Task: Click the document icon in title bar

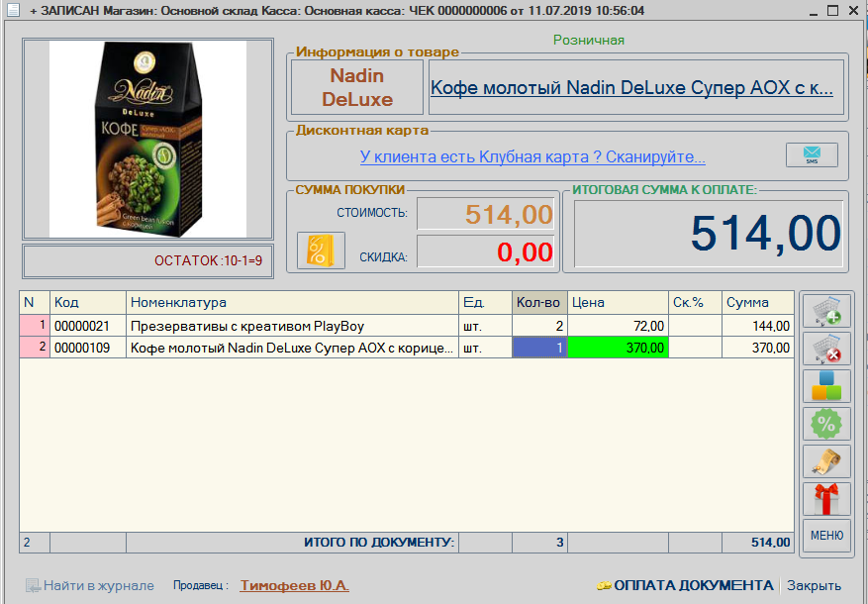Action: click(x=13, y=10)
